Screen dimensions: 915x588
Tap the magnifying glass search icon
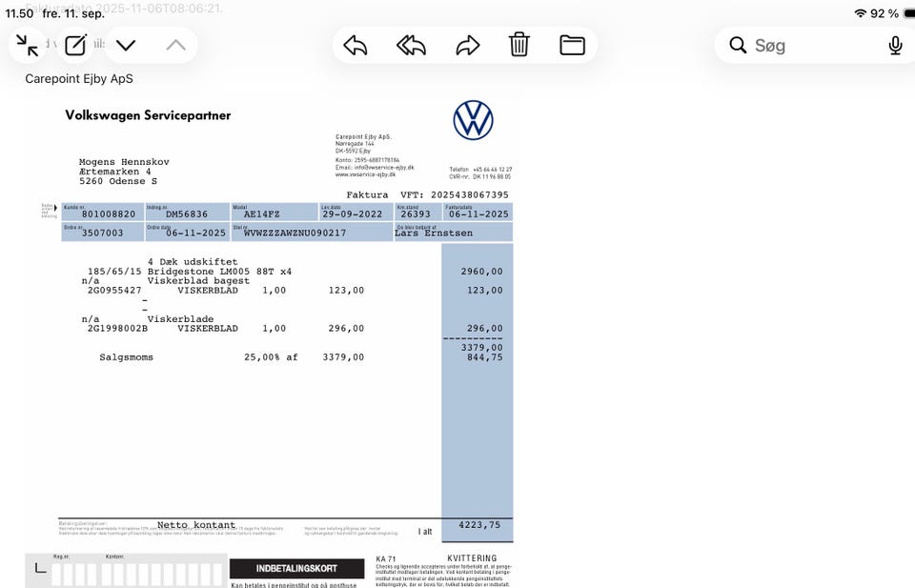coord(738,45)
